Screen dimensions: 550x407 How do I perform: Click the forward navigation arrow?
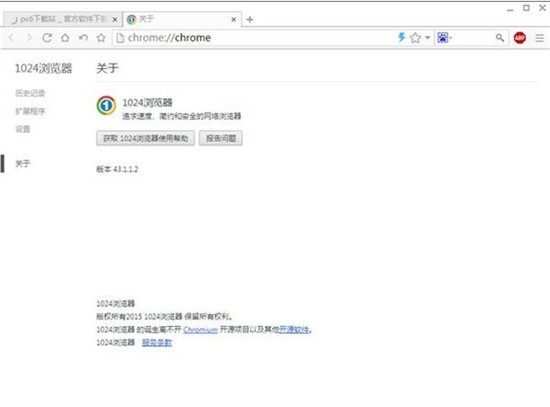click(29, 38)
